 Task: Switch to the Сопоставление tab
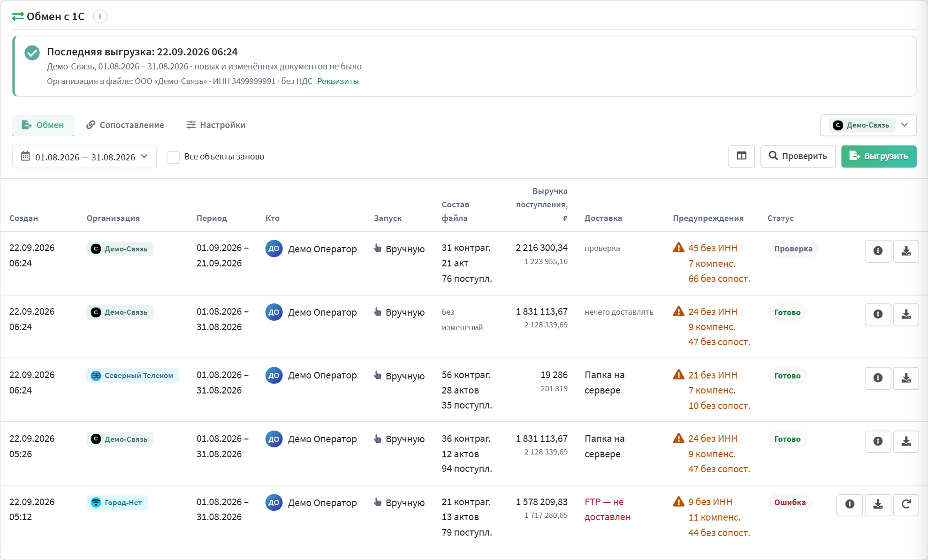point(125,125)
